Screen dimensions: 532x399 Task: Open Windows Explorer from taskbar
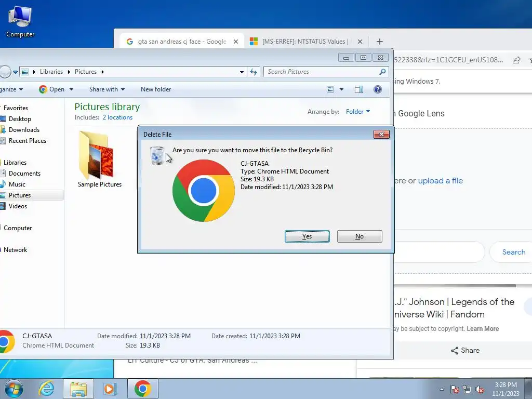[78, 389]
